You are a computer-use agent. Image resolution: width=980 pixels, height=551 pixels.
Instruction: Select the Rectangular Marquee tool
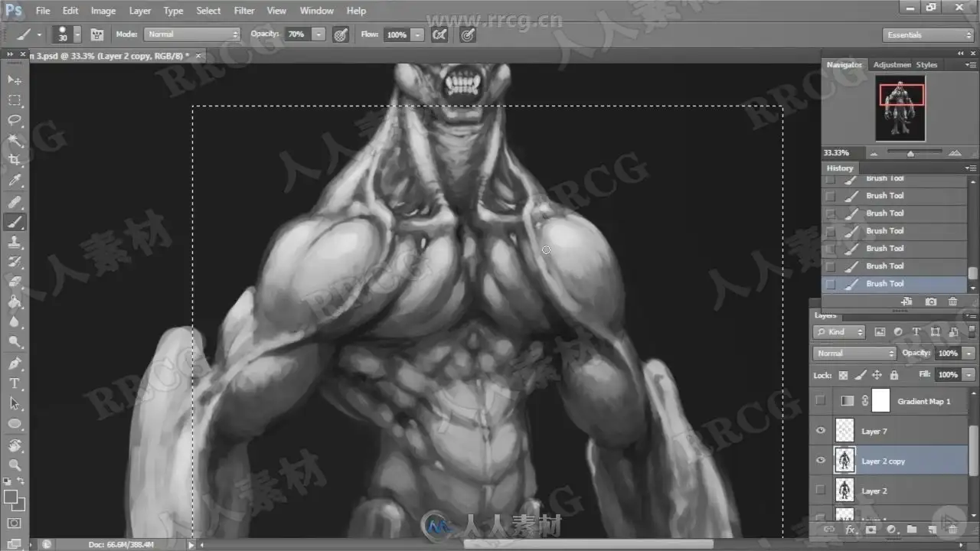coord(15,100)
